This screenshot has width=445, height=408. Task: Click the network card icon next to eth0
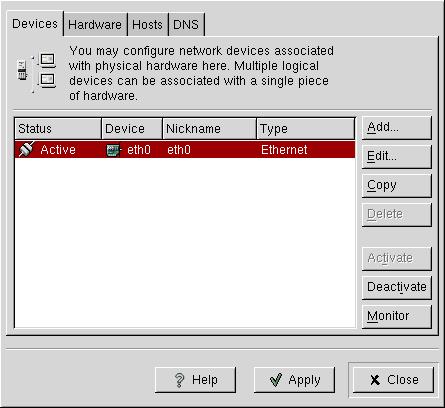point(114,150)
